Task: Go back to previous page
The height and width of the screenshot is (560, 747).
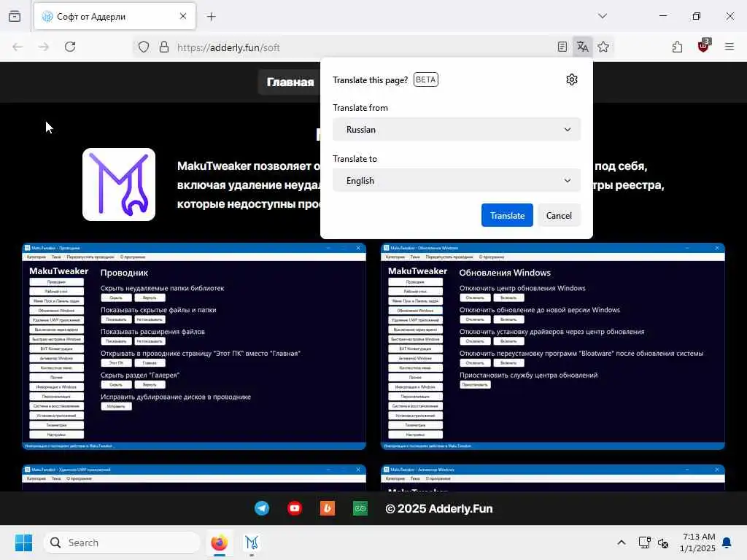Action: click(18, 47)
